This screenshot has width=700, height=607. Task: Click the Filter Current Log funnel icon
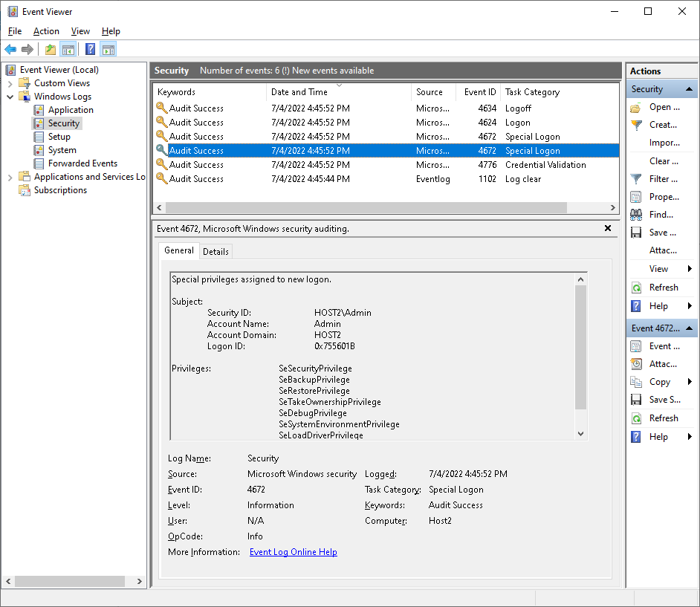coord(636,179)
